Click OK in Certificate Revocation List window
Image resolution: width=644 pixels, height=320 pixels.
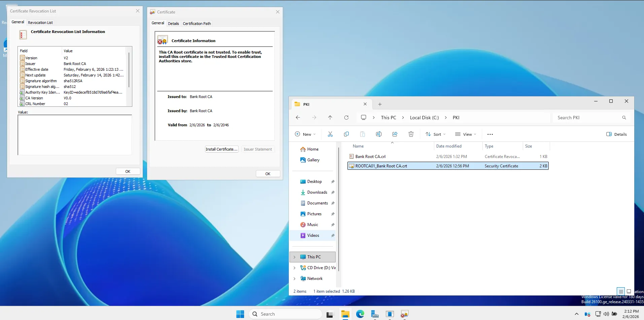point(128,171)
